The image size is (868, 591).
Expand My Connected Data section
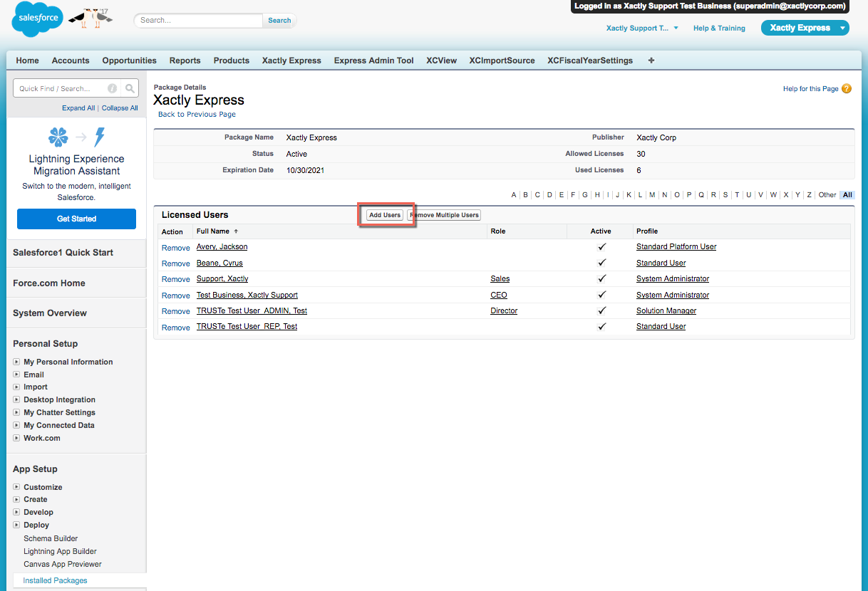[x=16, y=425]
